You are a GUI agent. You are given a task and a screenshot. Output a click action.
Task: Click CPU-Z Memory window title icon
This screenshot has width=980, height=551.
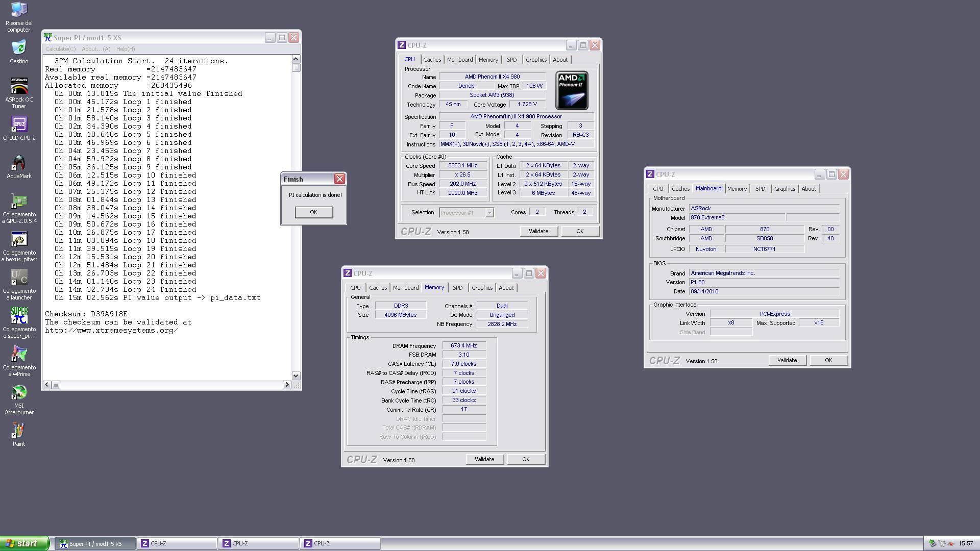348,273
